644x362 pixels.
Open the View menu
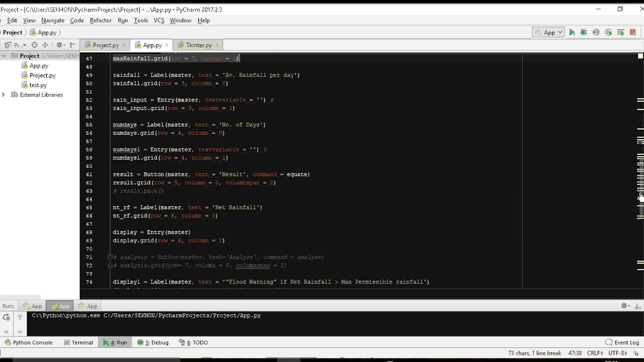29,21
